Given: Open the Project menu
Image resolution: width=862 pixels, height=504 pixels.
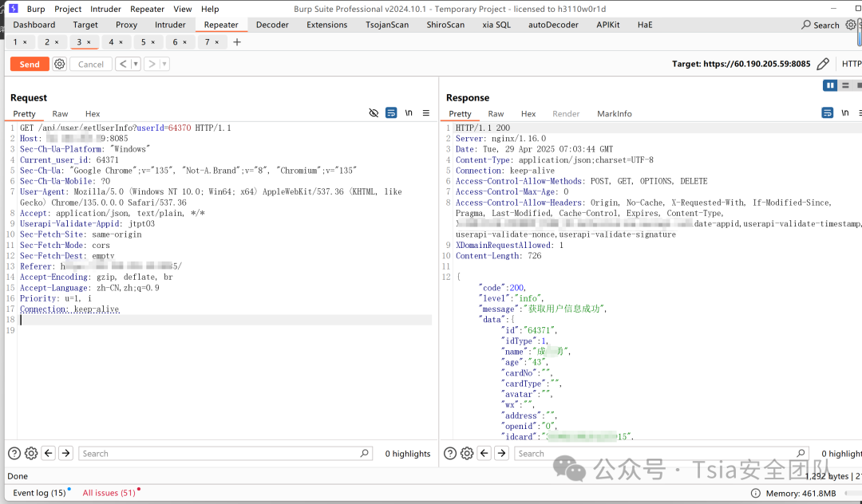Looking at the screenshot, I should 68,9.
